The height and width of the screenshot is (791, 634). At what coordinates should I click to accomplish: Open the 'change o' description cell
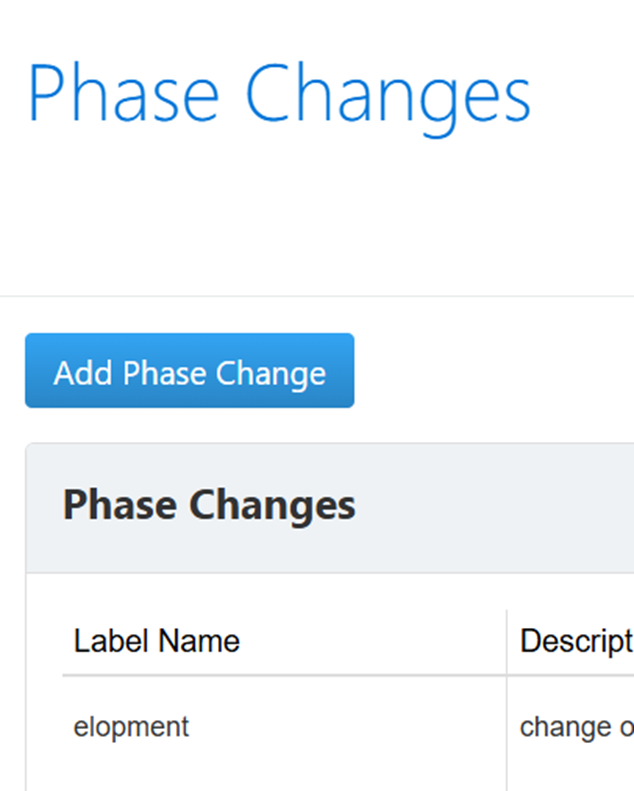tap(577, 727)
